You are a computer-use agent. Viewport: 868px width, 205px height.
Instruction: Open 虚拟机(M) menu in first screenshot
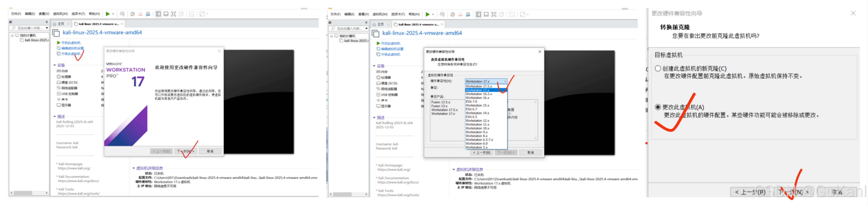click(x=60, y=14)
